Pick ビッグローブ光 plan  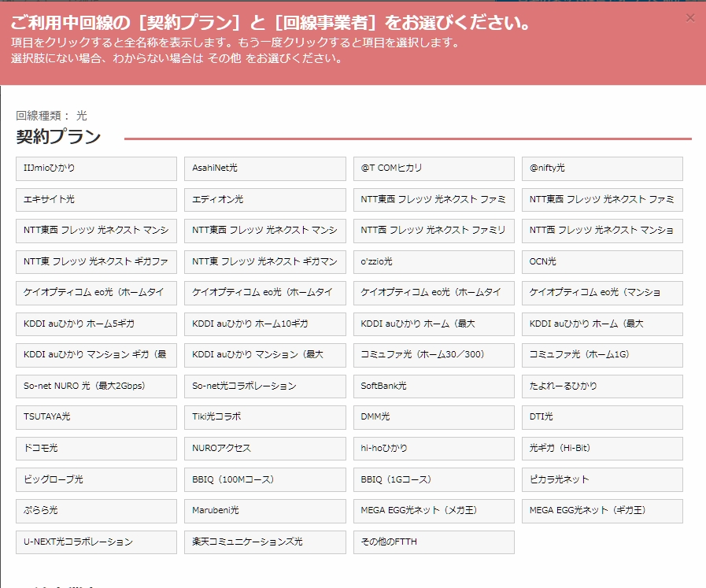pyautogui.click(x=96, y=479)
